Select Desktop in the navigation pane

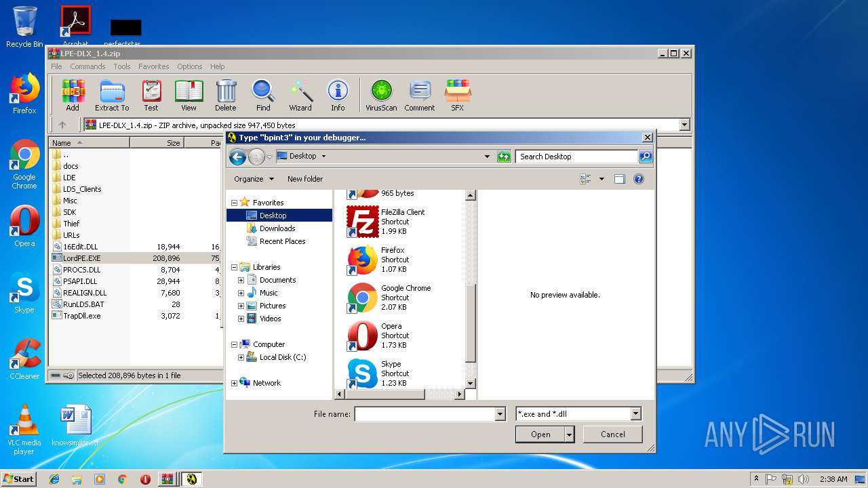pos(273,216)
